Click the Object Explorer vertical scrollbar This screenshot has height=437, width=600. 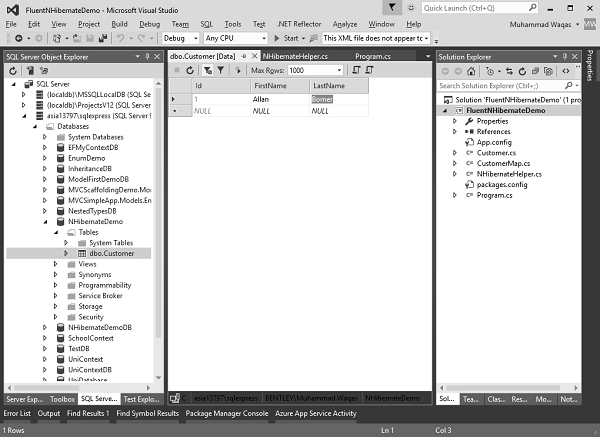(x=158, y=230)
